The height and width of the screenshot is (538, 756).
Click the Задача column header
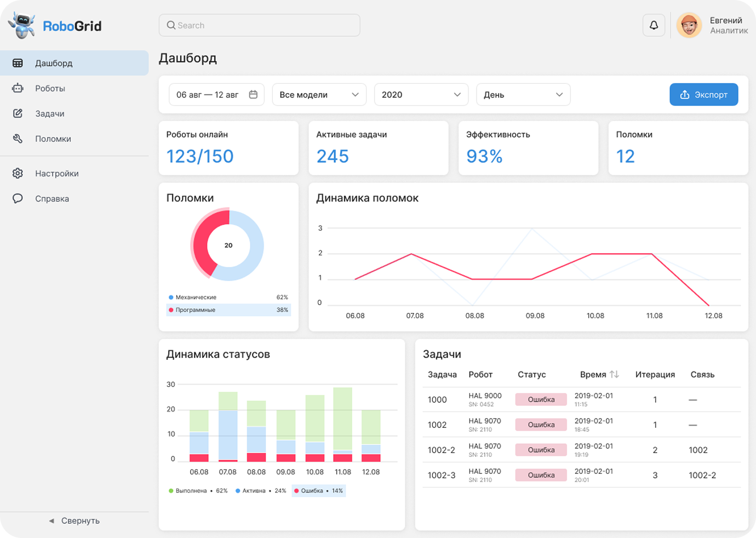coord(442,375)
